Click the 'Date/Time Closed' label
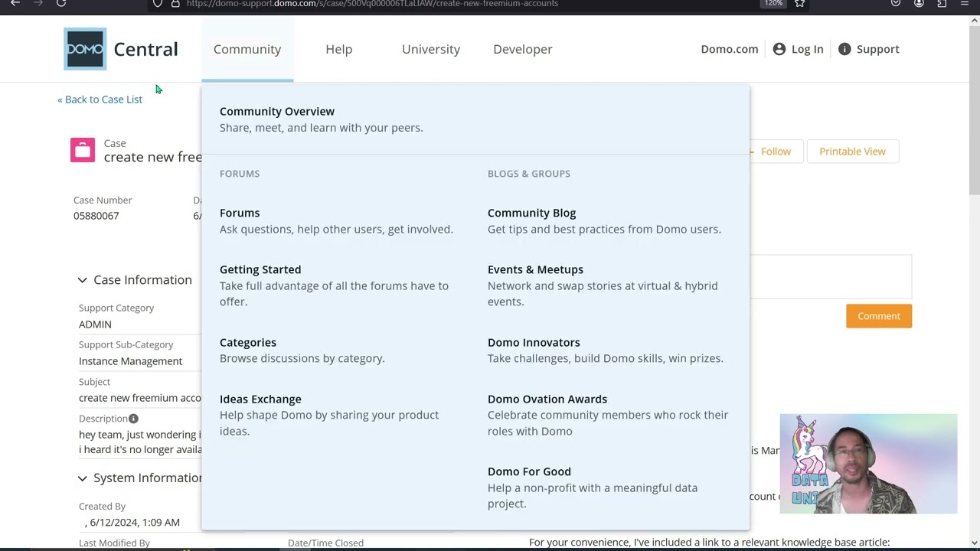 tap(325, 543)
